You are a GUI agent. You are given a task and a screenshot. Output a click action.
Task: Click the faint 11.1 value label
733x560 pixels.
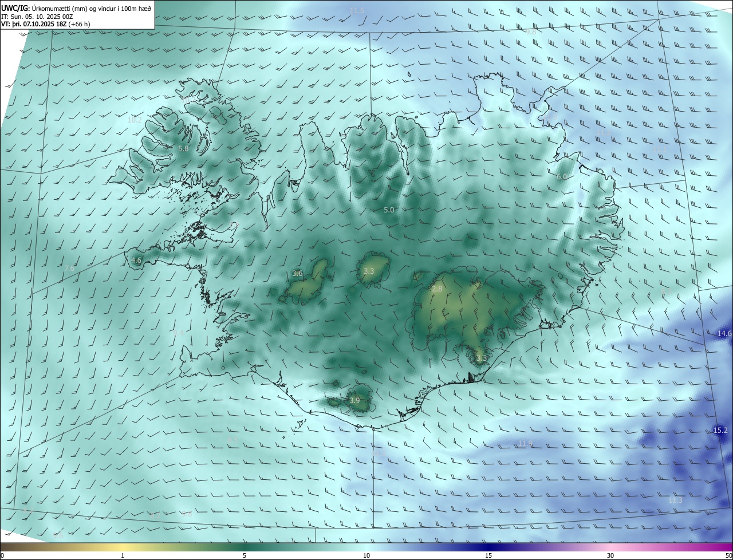660,149
